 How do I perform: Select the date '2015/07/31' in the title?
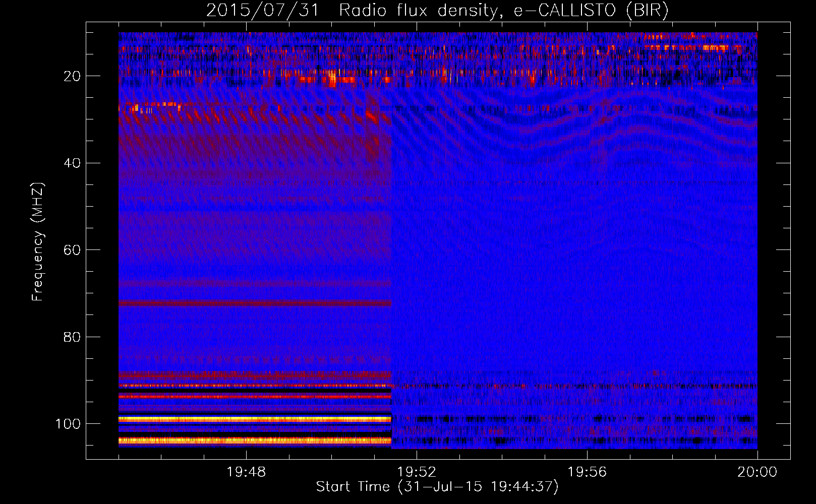click(263, 10)
